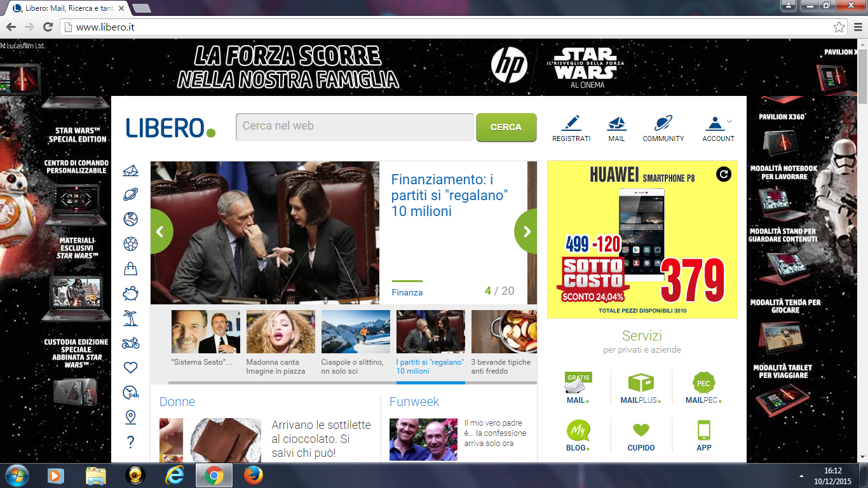Click the Finanza category link
The width and height of the screenshot is (868, 488).
407,292
